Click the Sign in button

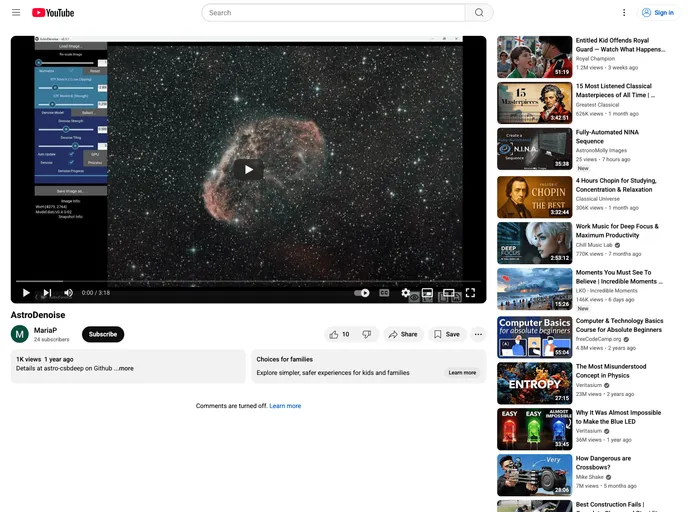coord(658,13)
